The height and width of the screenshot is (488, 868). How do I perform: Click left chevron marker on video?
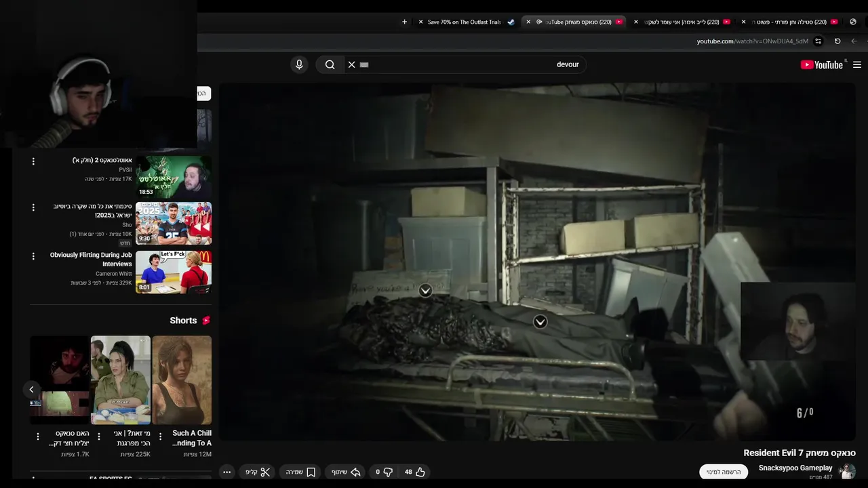(x=425, y=291)
